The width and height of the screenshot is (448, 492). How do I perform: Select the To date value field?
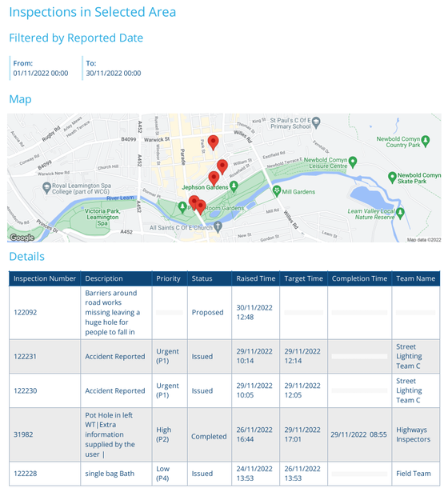coord(114,73)
